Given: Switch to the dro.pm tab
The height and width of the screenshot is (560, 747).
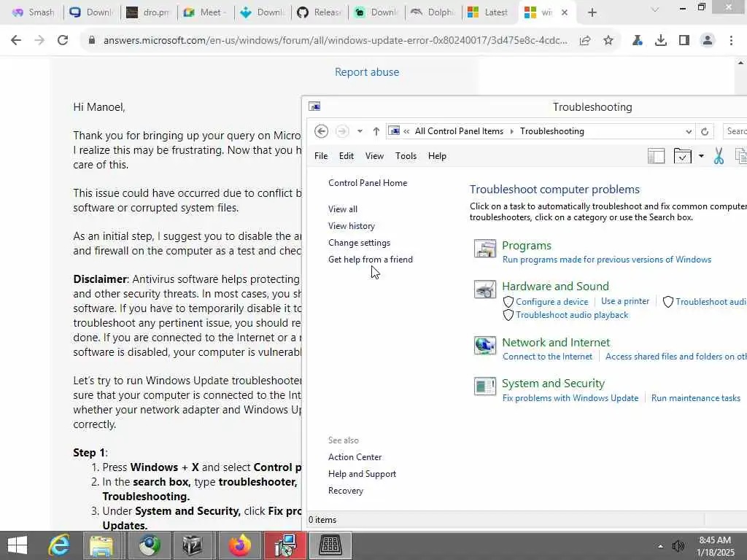Looking at the screenshot, I should (x=148, y=12).
